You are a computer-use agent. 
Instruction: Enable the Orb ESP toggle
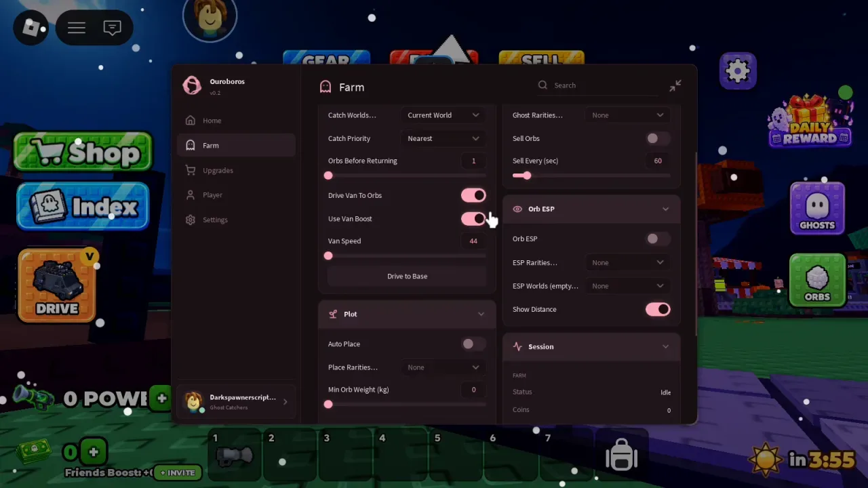(657, 239)
